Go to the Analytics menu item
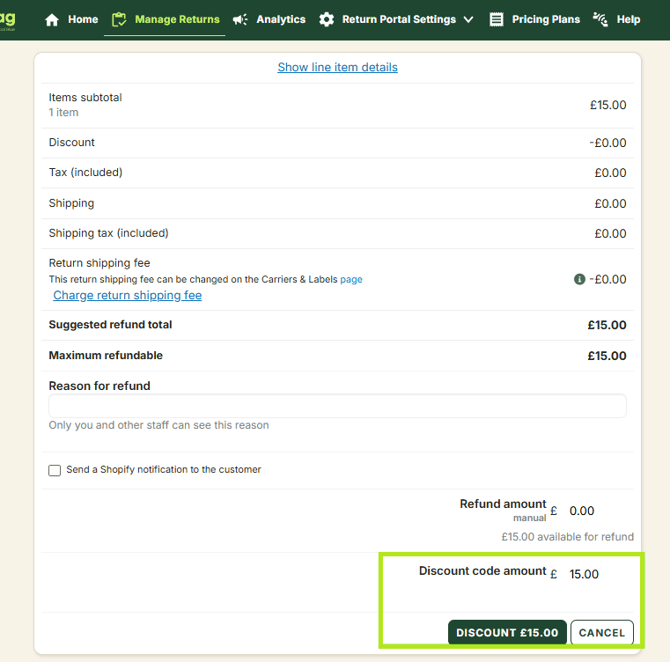 click(281, 20)
